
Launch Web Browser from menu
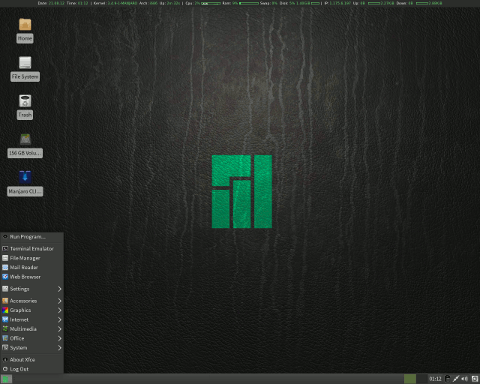pyautogui.click(x=32, y=277)
